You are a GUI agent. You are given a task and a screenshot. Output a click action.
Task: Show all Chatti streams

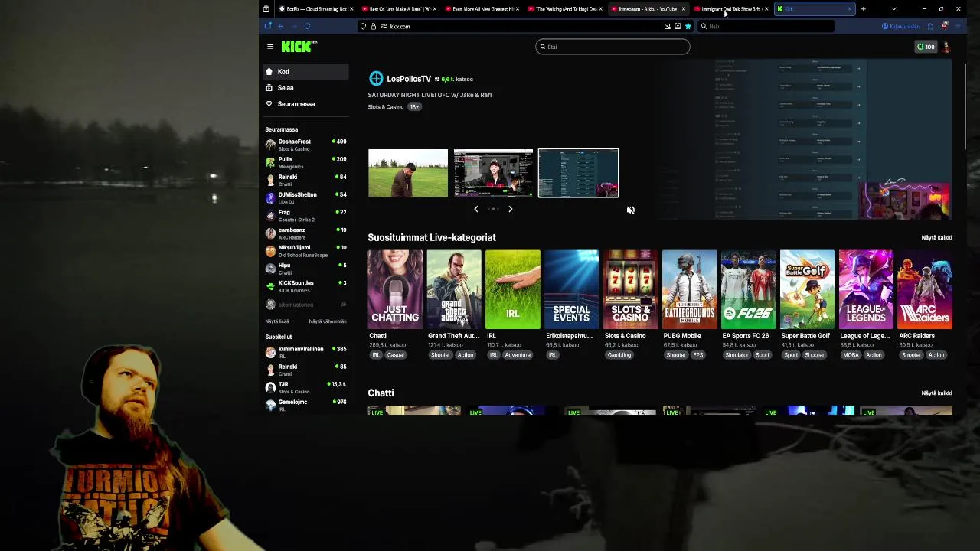click(x=936, y=393)
